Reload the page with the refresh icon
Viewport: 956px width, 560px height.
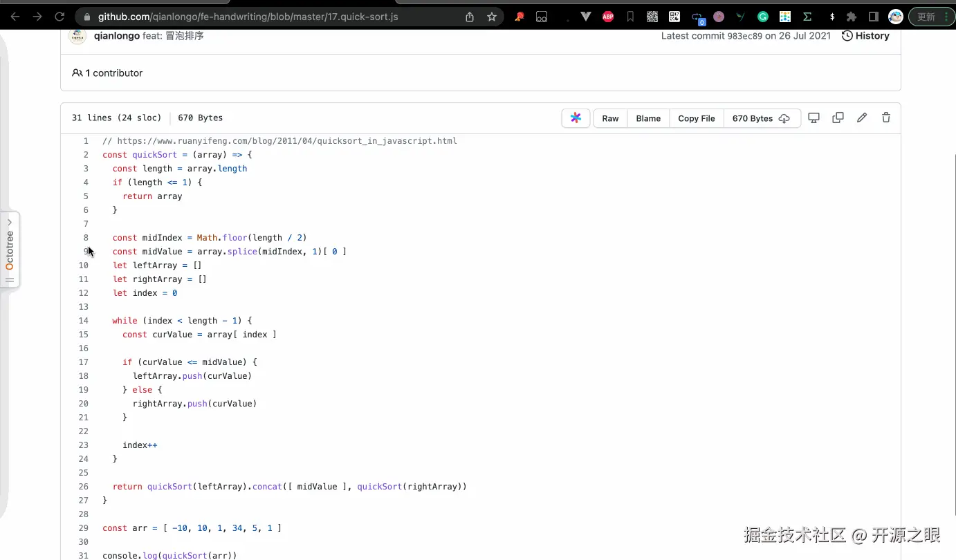[x=59, y=17]
